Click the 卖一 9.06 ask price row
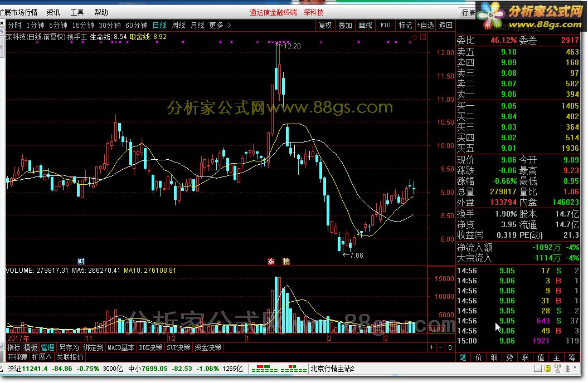This screenshot has height=383, width=588. 518,94
